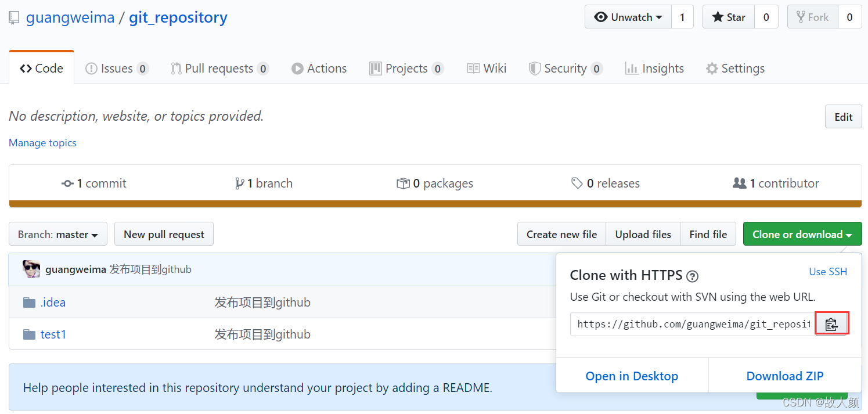868x414 pixels.
Task: Switch to the Code tab
Action: tap(41, 69)
